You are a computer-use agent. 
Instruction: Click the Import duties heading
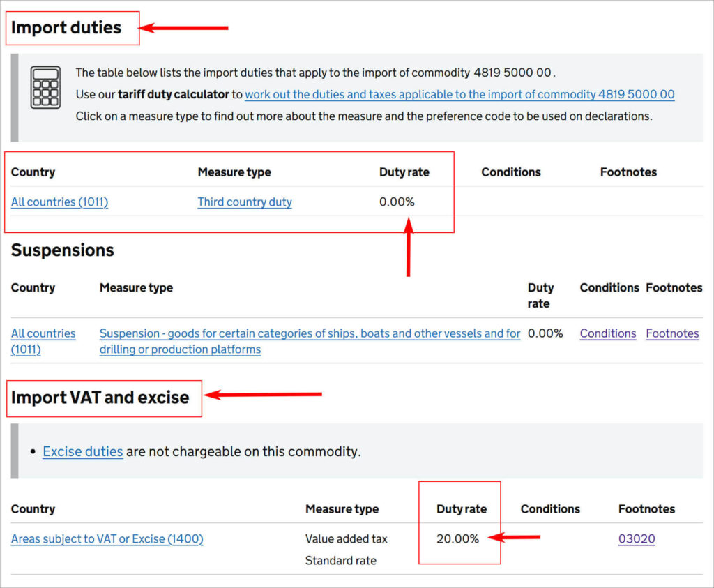[x=66, y=28]
